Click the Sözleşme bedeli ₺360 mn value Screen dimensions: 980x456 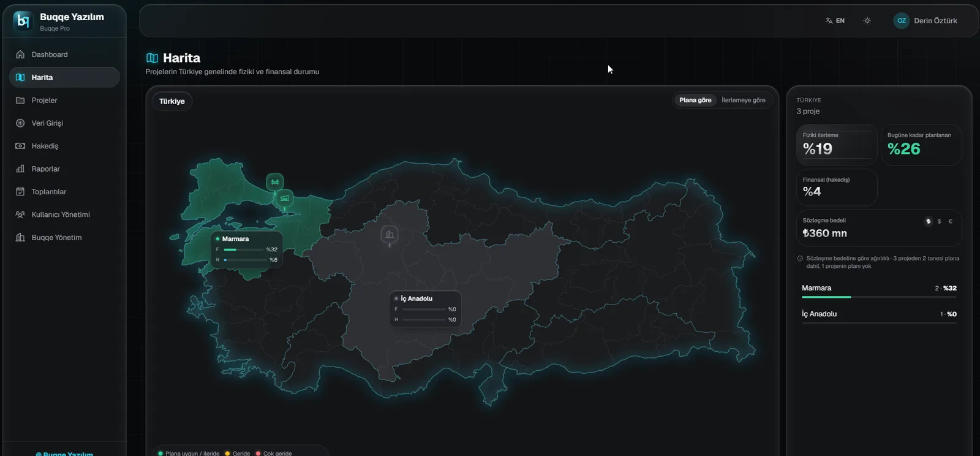pos(824,234)
